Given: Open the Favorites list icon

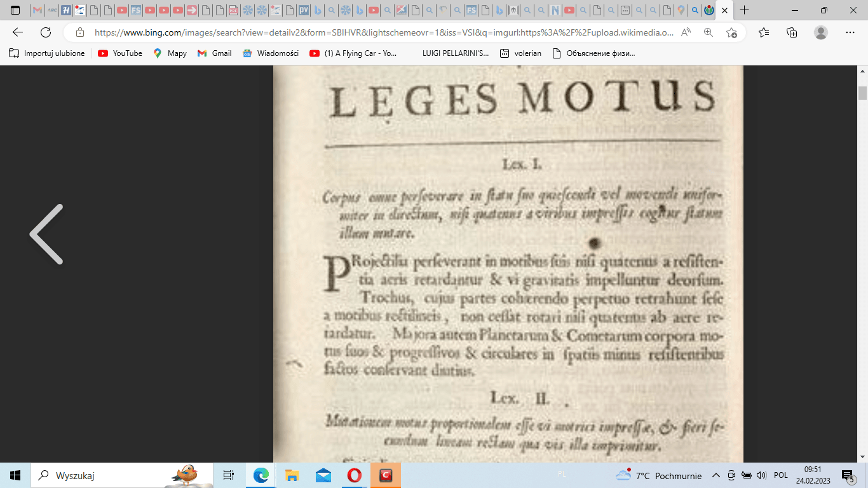Looking at the screenshot, I should 764,32.
